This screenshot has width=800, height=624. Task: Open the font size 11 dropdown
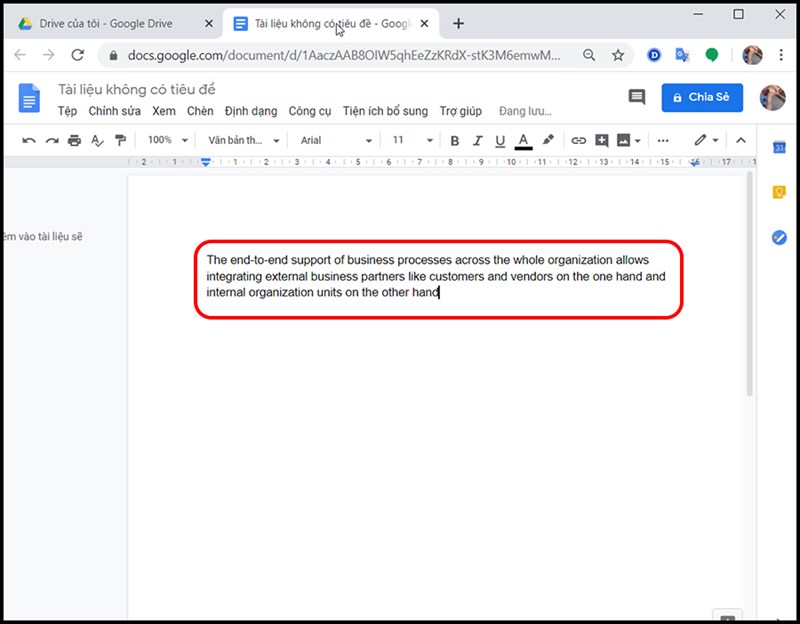(412, 140)
